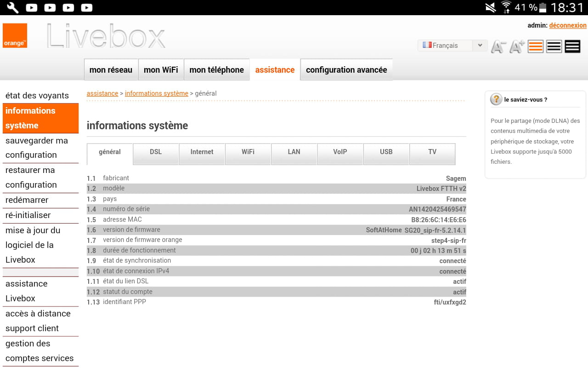
Task: Select the orange contrast theme icon
Action: click(x=536, y=46)
